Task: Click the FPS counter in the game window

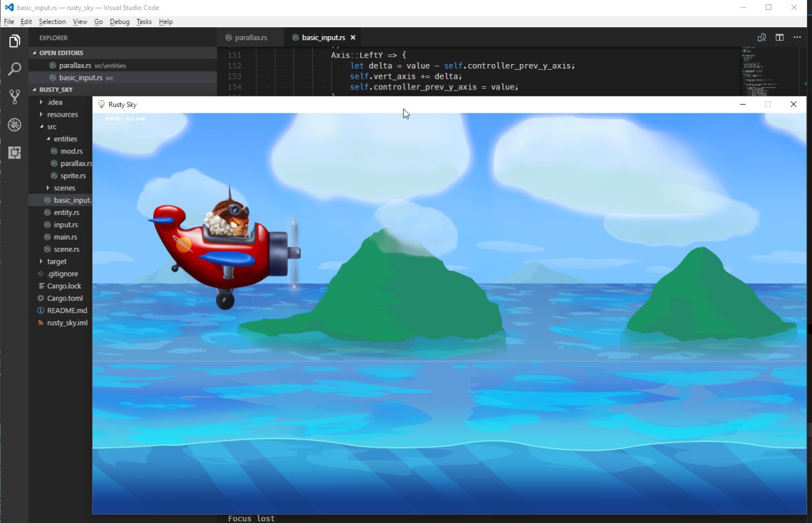Action: point(126,119)
